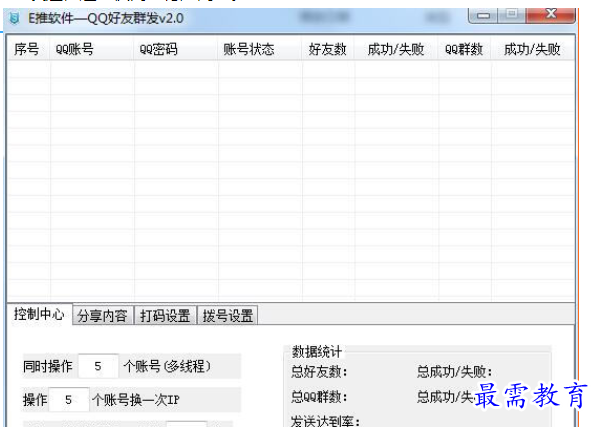Click the 个账号(多线程) label

[167, 366]
